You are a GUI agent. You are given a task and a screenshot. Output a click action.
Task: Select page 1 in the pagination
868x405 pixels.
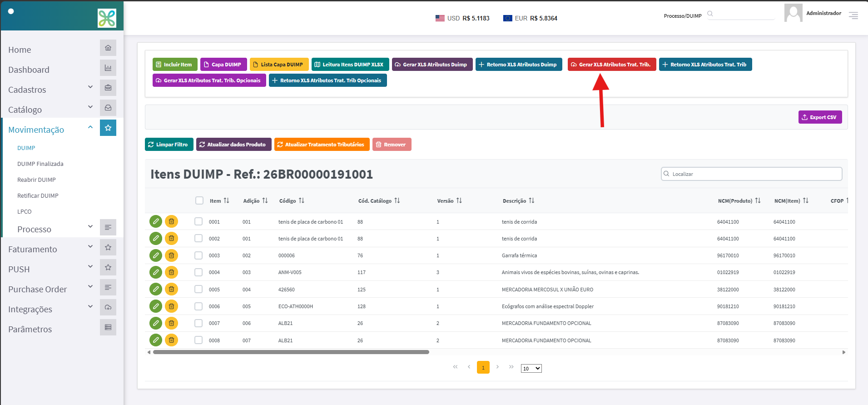click(483, 367)
